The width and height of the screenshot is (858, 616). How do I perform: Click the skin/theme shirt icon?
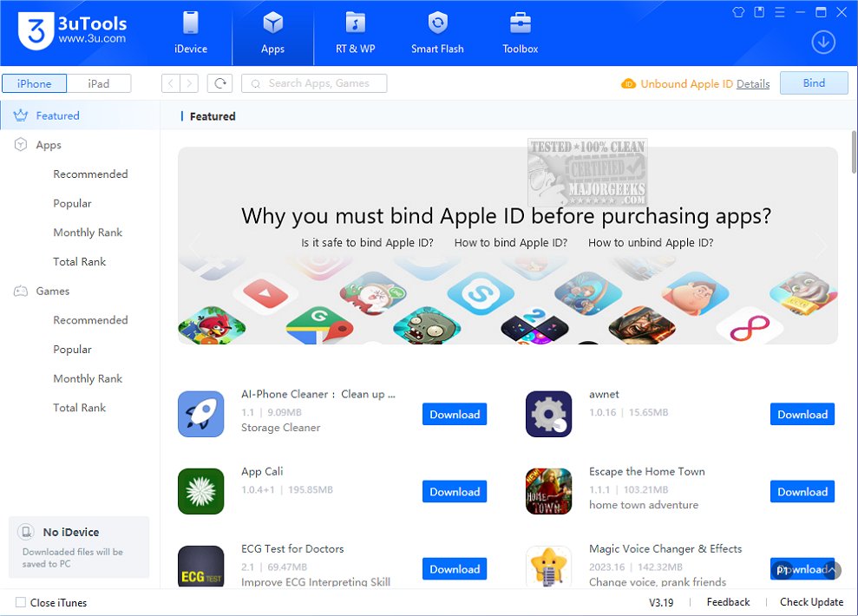[x=738, y=12]
